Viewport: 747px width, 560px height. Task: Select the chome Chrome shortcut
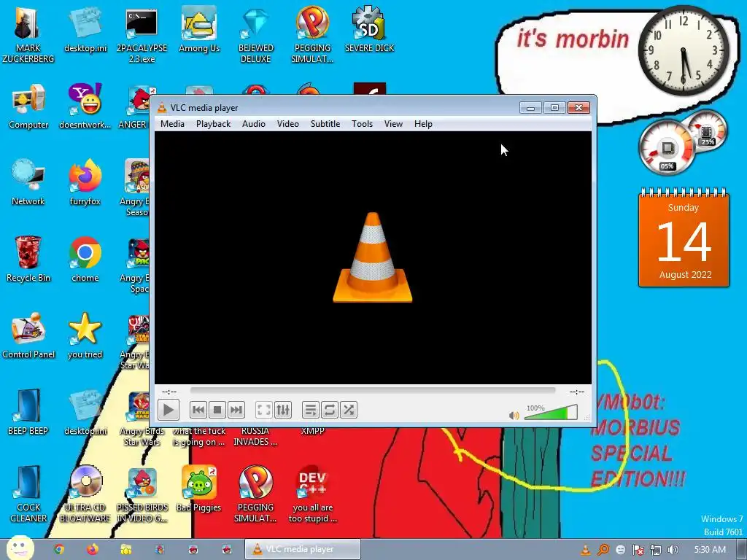(x=85, y=259)
